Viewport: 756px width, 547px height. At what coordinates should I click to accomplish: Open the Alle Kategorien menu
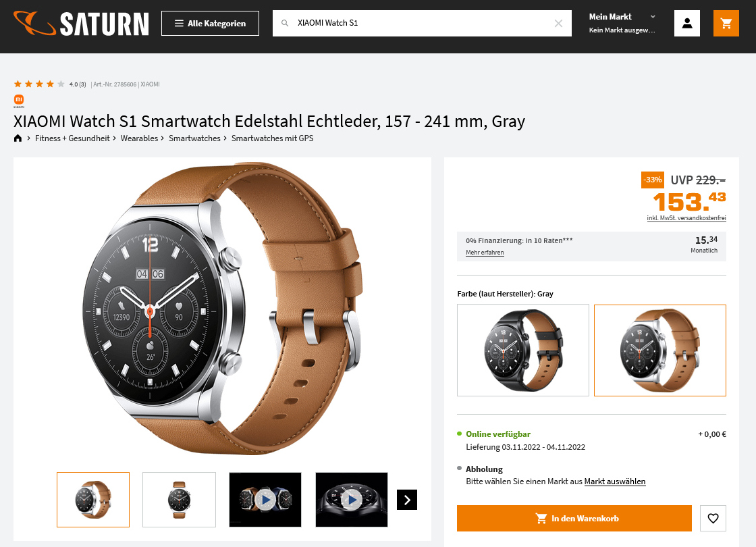(210, 23)
